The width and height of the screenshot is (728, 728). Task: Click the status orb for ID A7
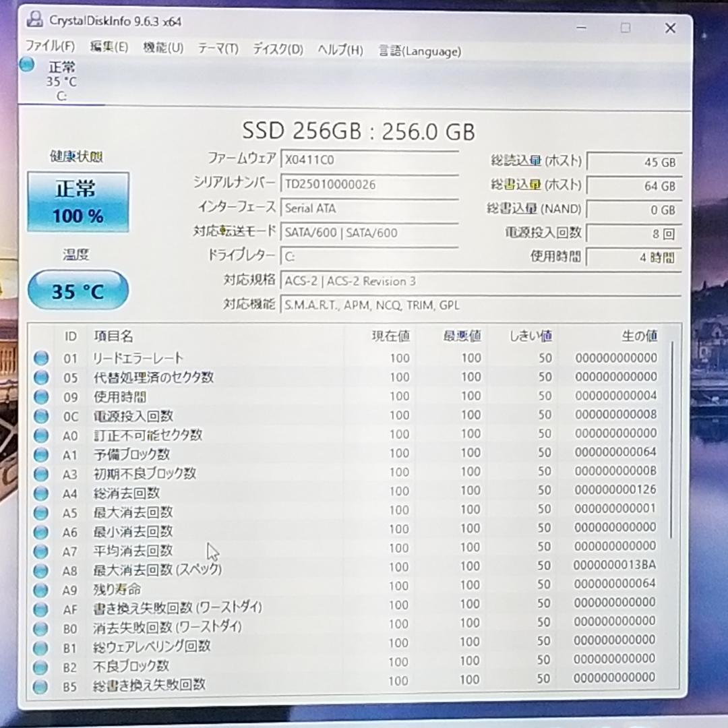pyautogui.click(x=41, y=551)
